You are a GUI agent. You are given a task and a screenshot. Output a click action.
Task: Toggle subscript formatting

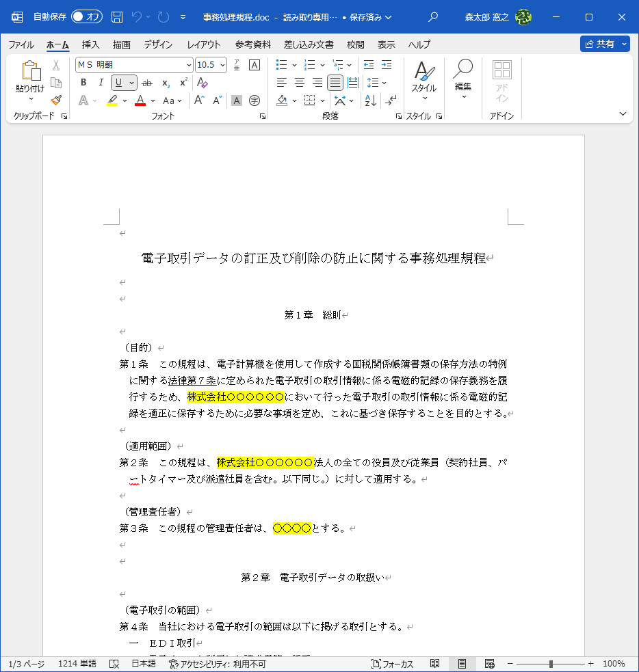coord(164,83)
